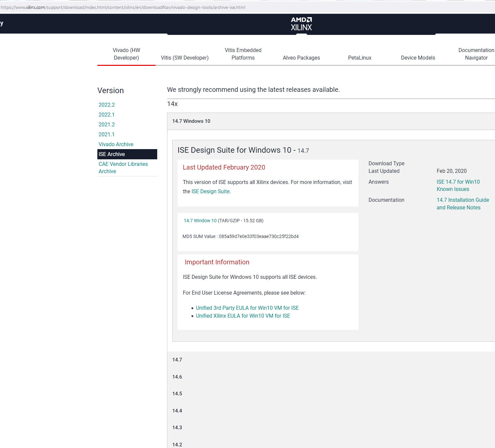Expand the 14.4 section row
The image size is (495, 448).
coord(331,411)
